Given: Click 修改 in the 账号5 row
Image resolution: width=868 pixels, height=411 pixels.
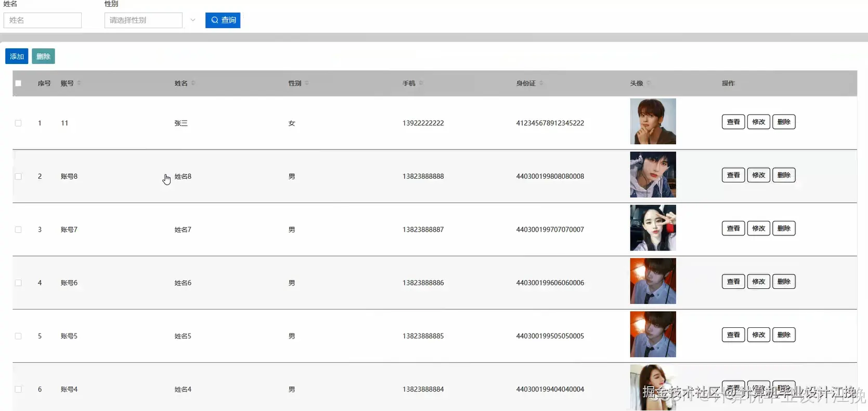Looking at the screenshot, I should [759, 335].
